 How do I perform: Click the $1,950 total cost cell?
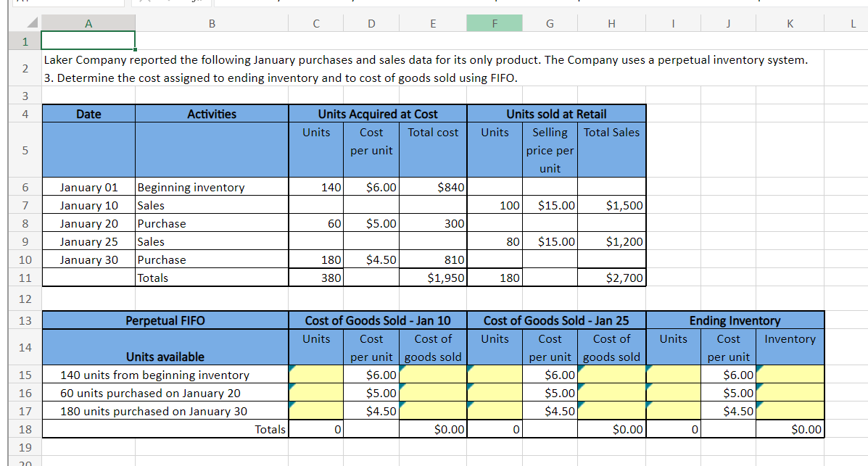433,278
